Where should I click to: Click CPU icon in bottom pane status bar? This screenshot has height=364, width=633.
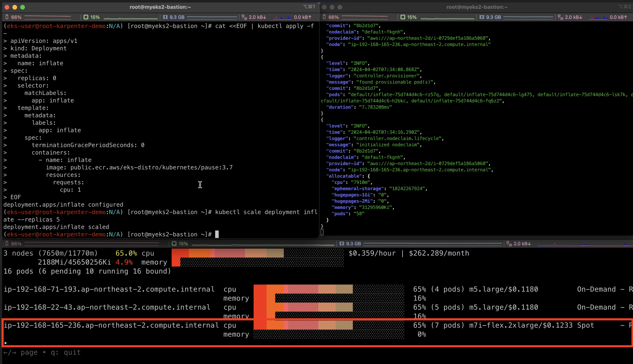coord(174,243)
